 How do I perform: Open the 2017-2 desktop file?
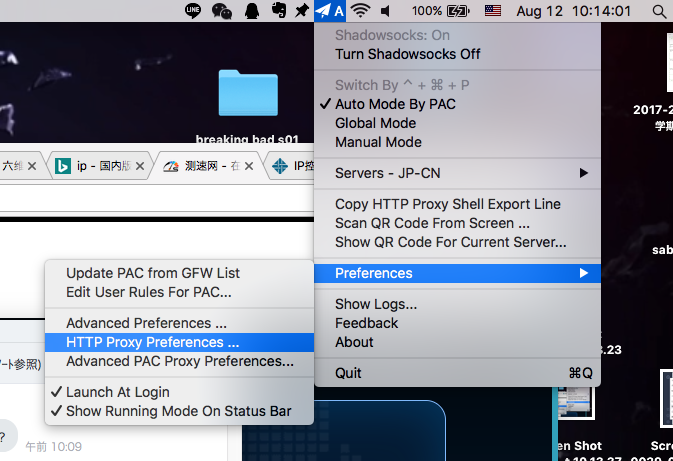pos(670,62)
